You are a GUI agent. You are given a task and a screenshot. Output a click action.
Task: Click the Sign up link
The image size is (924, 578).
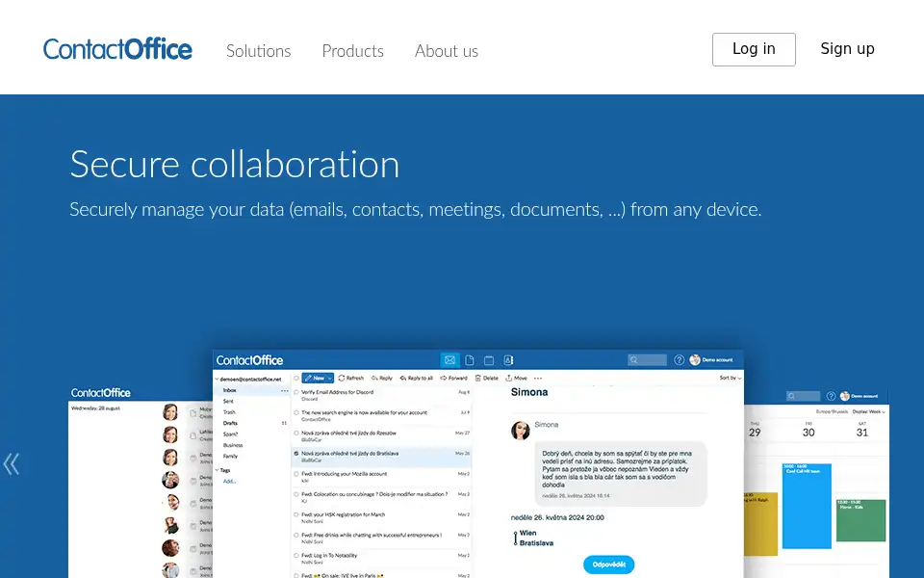[847, 49]
